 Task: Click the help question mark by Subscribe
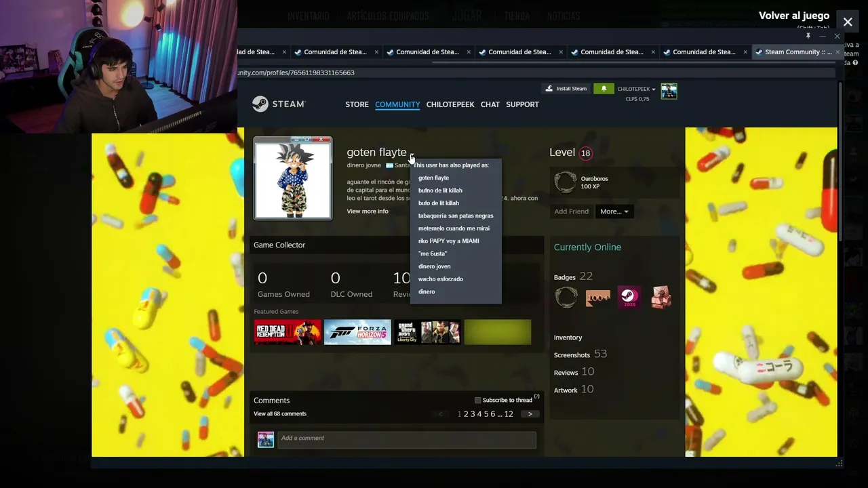click(x=536, y=396)
